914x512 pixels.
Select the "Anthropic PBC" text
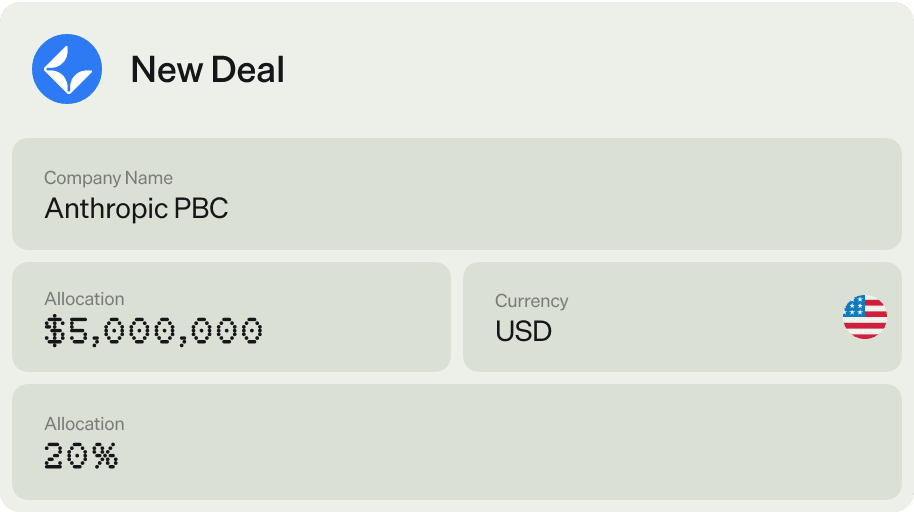click(136, 209)
